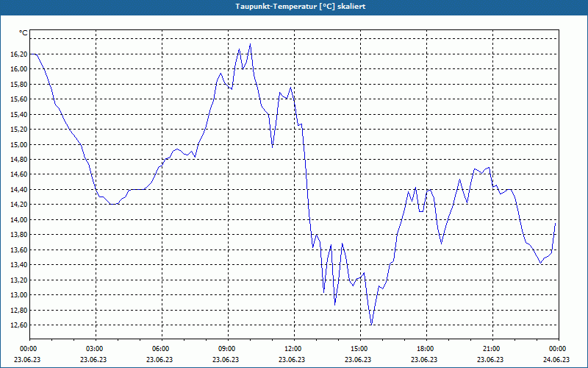The image size is (588, 368).
Task: Pick the 15,20 y-axis label
Action: coord(18,130)
